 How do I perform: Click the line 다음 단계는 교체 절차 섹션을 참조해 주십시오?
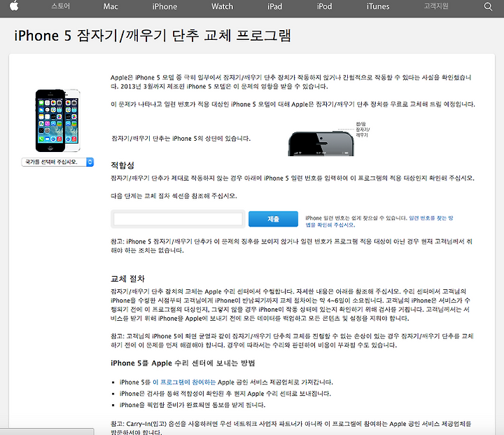point(174,196)
